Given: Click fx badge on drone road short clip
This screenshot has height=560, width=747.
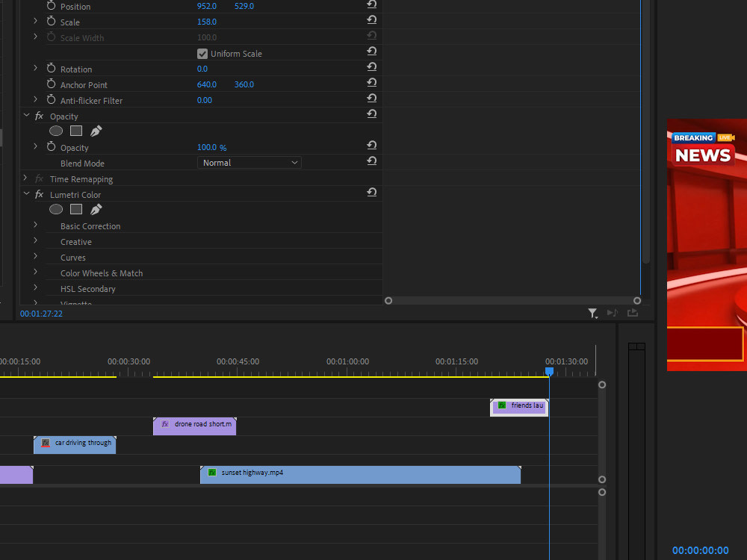Looking at the screenshot, I should (165, 424).
